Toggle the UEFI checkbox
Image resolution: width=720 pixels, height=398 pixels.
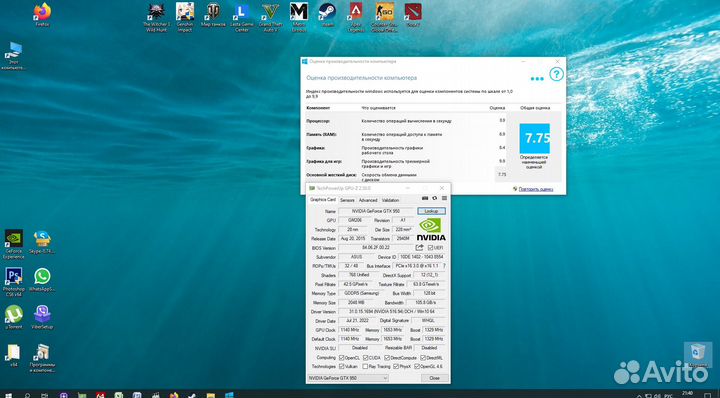pyautogui.click(x=430, y=248)
